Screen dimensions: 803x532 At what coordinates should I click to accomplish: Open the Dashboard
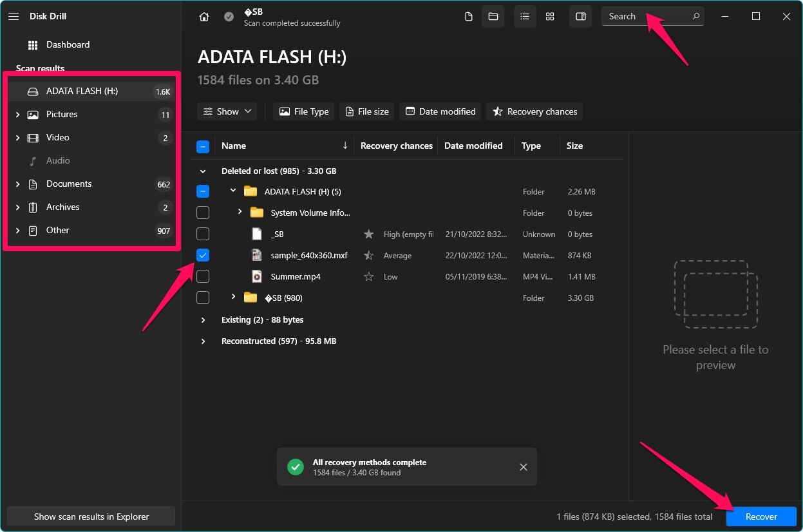pyautogui.click(x=68, y=45)
